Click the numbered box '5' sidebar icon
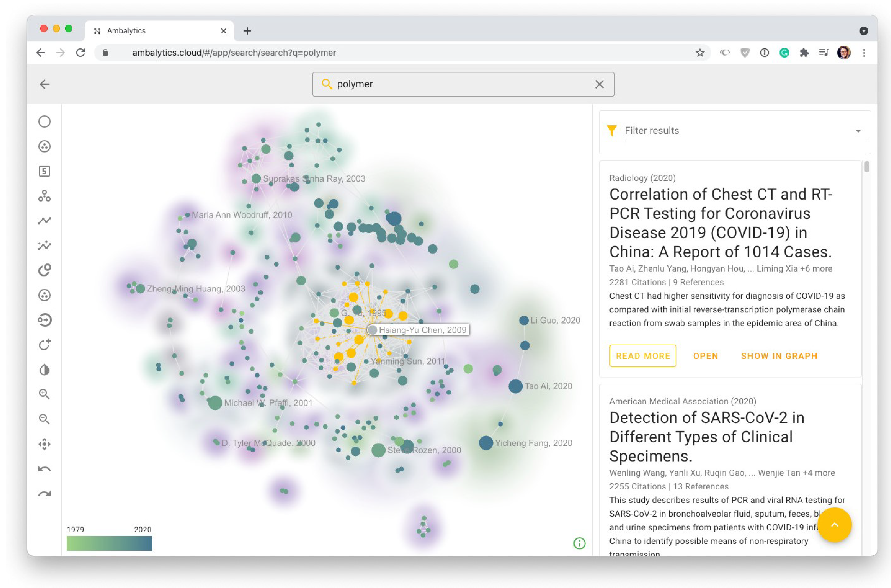The height and width of the screenshot is (588, 891). pyautogui.click(x=44, y=171)
